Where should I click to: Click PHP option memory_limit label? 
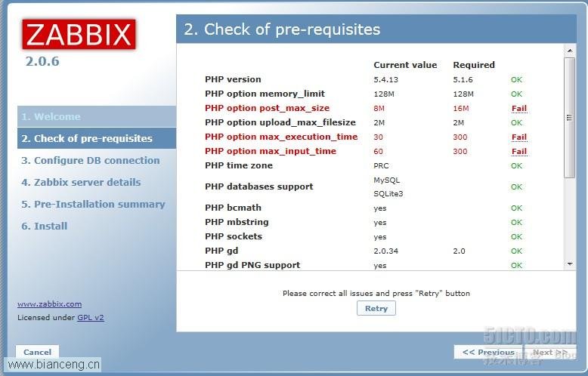[265, 94]
